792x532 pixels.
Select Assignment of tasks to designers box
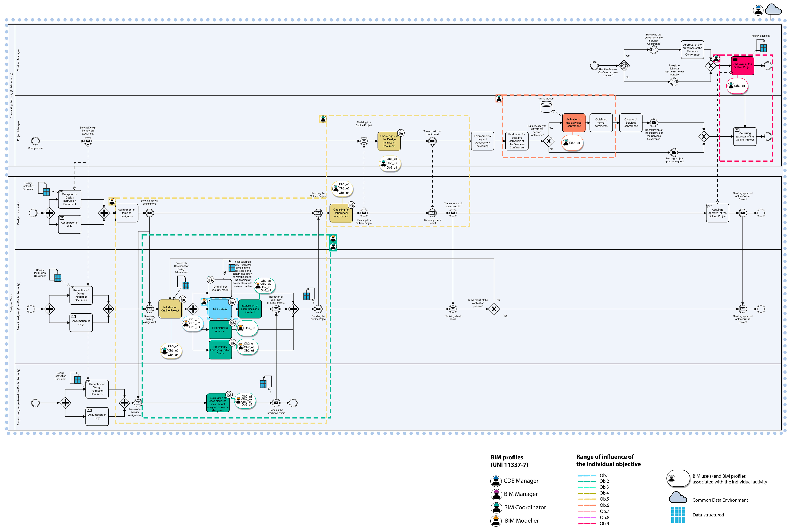click(127, 213)
